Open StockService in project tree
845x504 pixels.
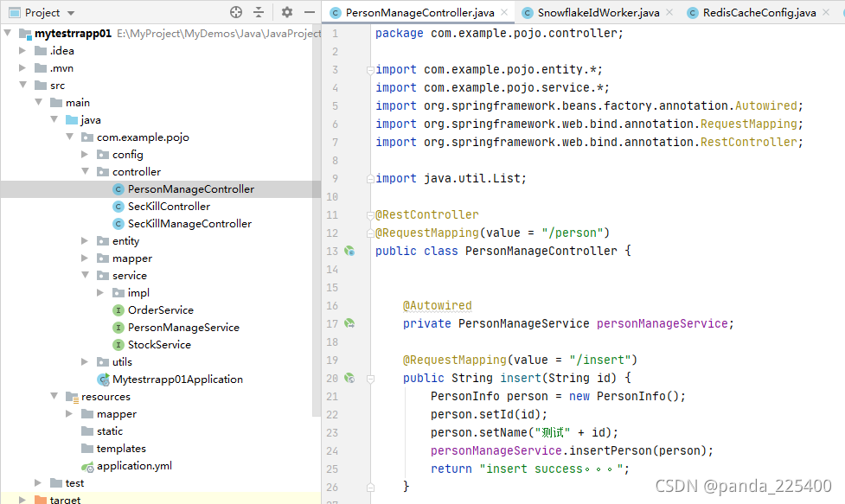coord(159,345)
